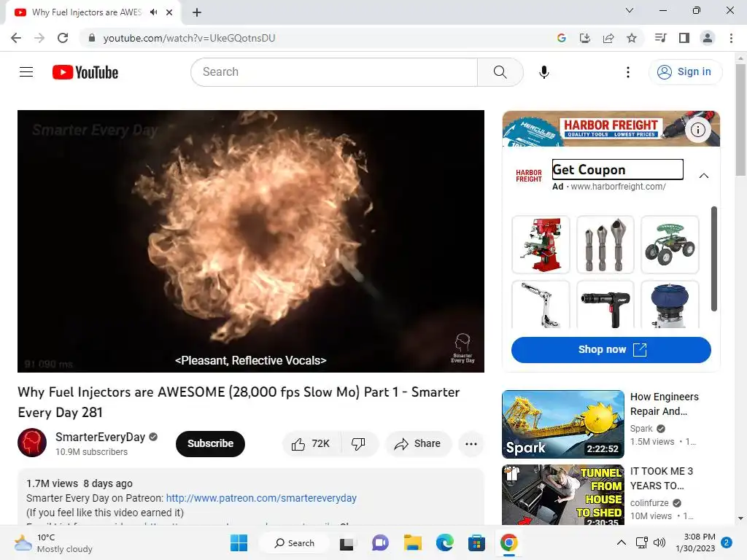Viewport: 747px width, 560px height.
Task: Mute tab via speaker icon on tab
Action: [x=153, y=12]
